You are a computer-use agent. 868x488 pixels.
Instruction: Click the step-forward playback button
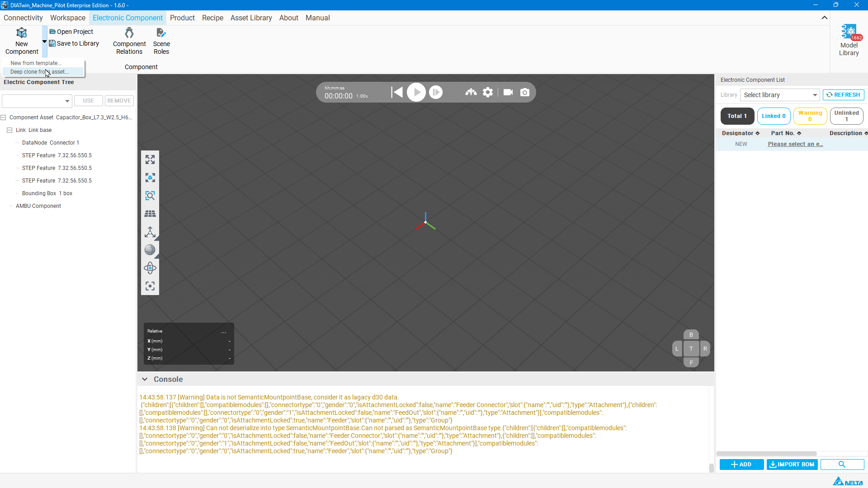coord(436,92)
